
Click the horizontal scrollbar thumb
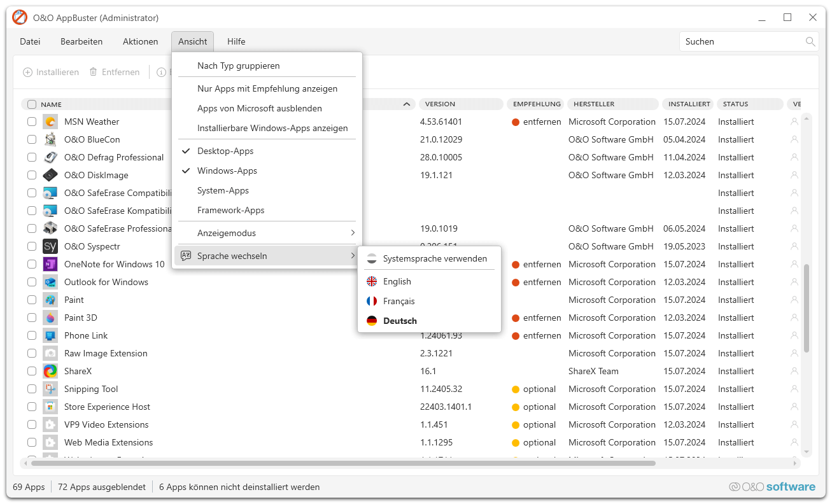click(x=344, y=463)
